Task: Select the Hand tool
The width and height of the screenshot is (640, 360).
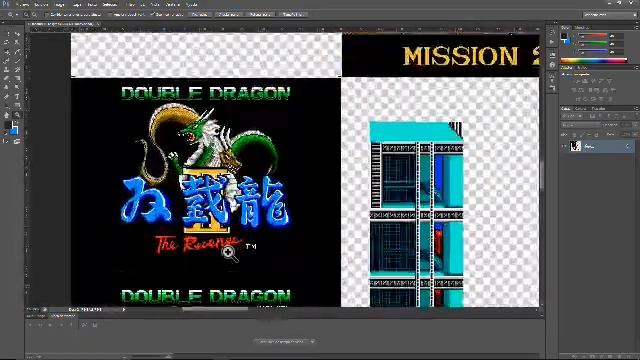Action: 6,116
